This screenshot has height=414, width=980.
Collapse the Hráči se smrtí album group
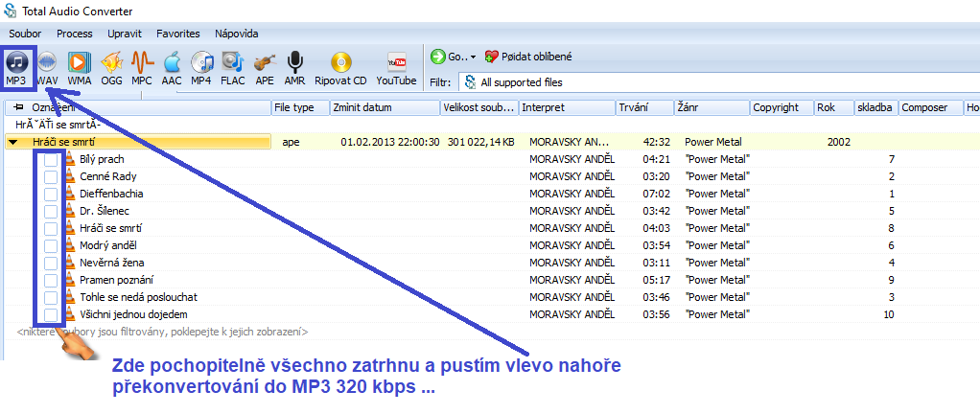12,142
